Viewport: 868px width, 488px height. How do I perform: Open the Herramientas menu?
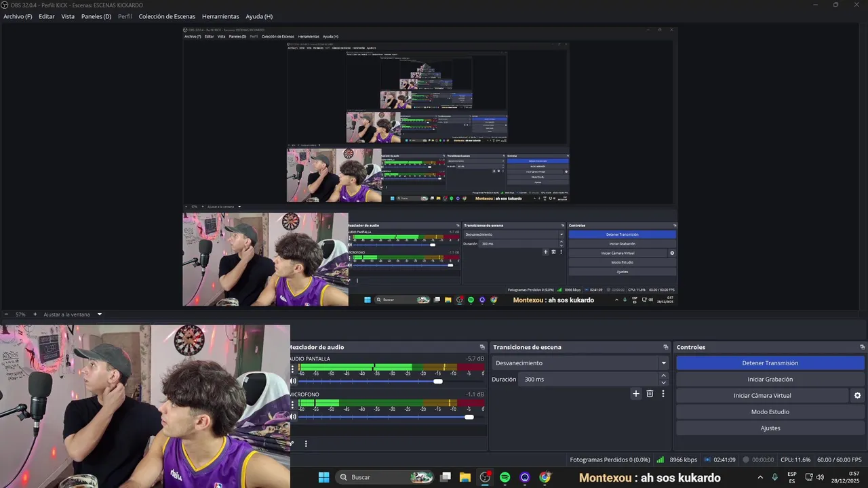[x=220, y=16]
